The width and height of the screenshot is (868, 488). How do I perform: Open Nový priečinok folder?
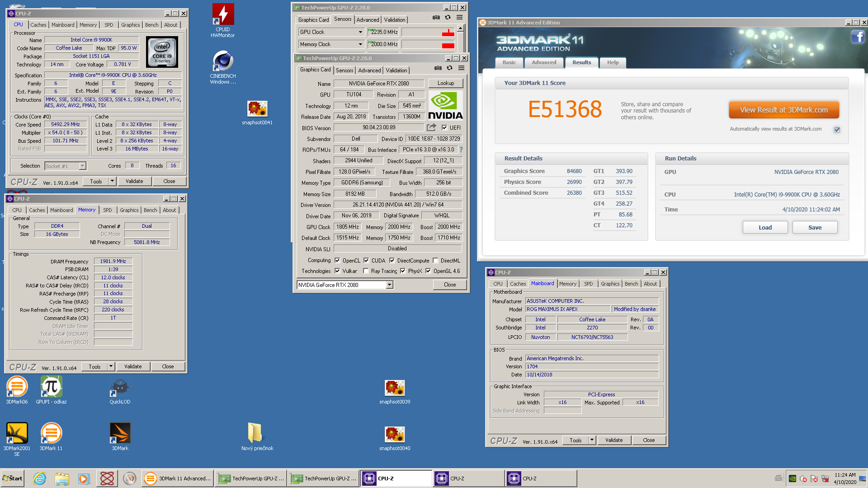pos(257,436)
